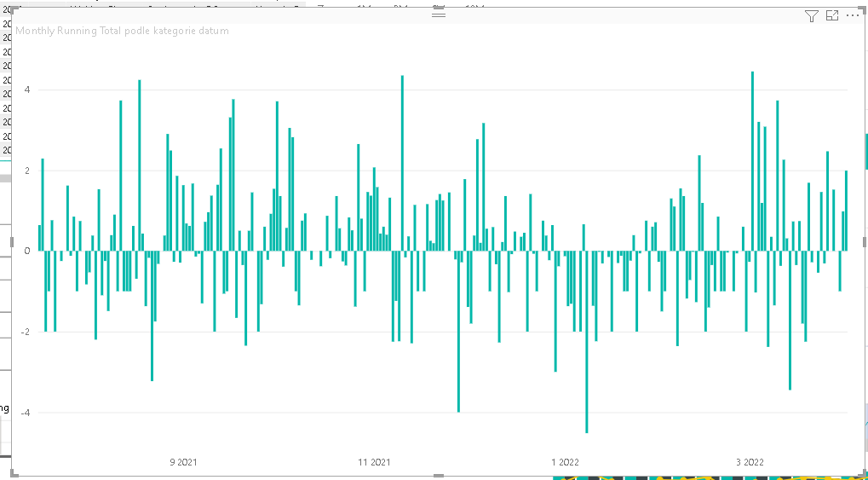The width and height of the screenshot is (868, 480).
Task: Click the '11 2021' x-axis label
Action: point(374,462)
